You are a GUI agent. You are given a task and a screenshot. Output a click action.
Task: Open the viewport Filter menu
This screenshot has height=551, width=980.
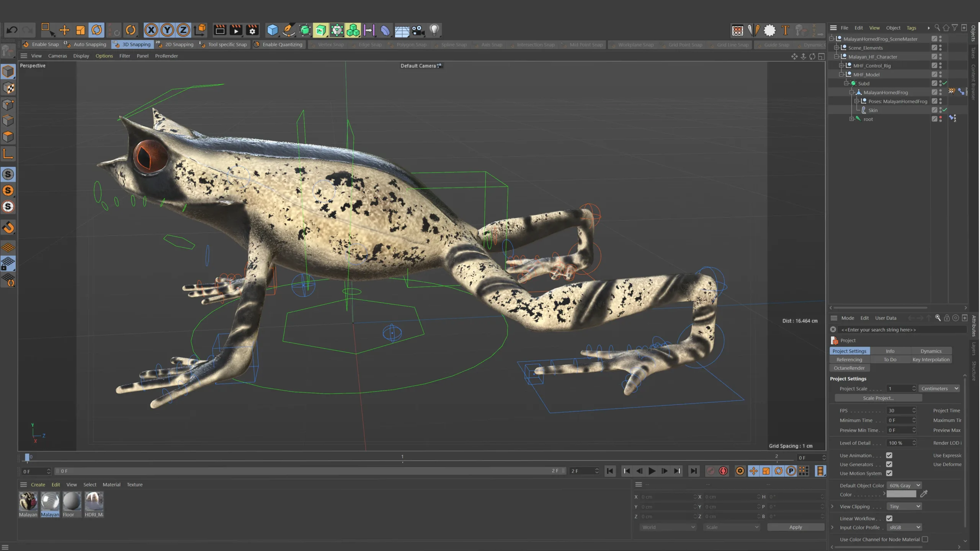(125, 56)
